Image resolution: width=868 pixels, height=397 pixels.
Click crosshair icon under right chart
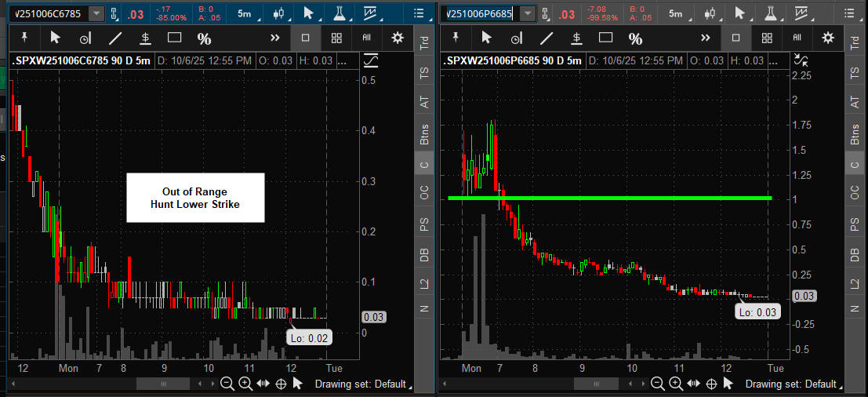(710, 383)
